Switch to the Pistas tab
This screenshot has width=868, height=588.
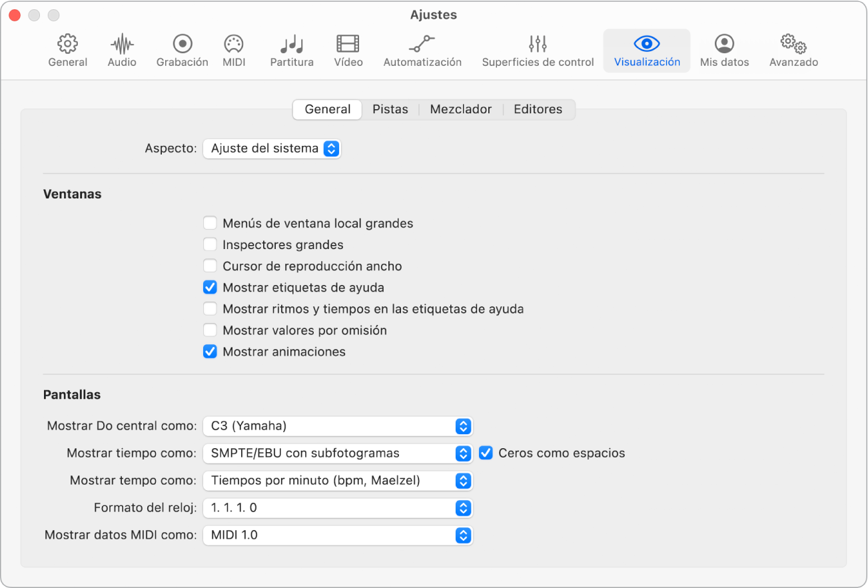click(x=390, y=109)
